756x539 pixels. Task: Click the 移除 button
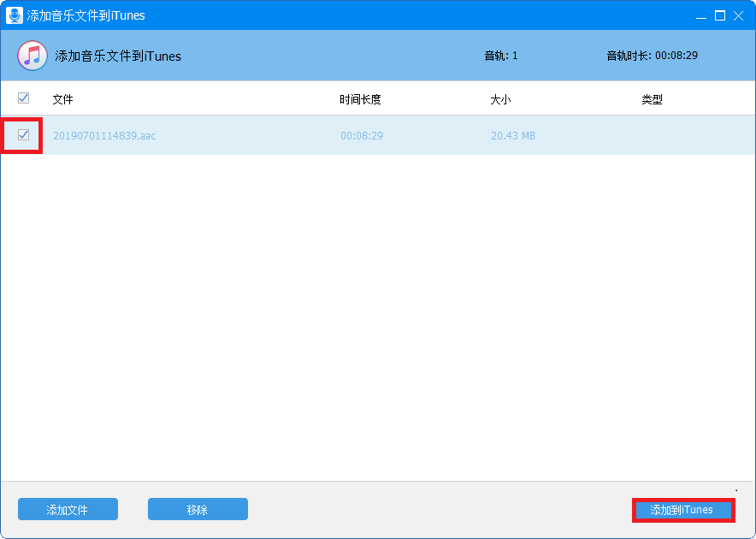198,510
